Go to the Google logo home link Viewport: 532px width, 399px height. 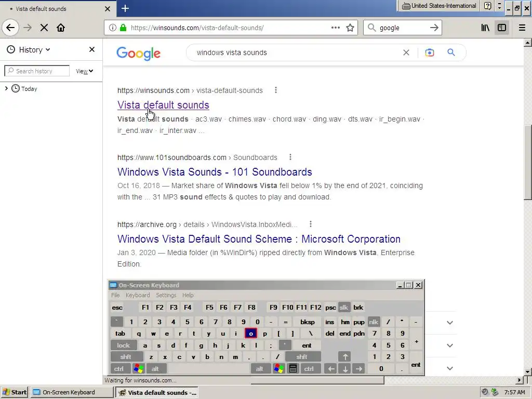(x=138, y=54)
